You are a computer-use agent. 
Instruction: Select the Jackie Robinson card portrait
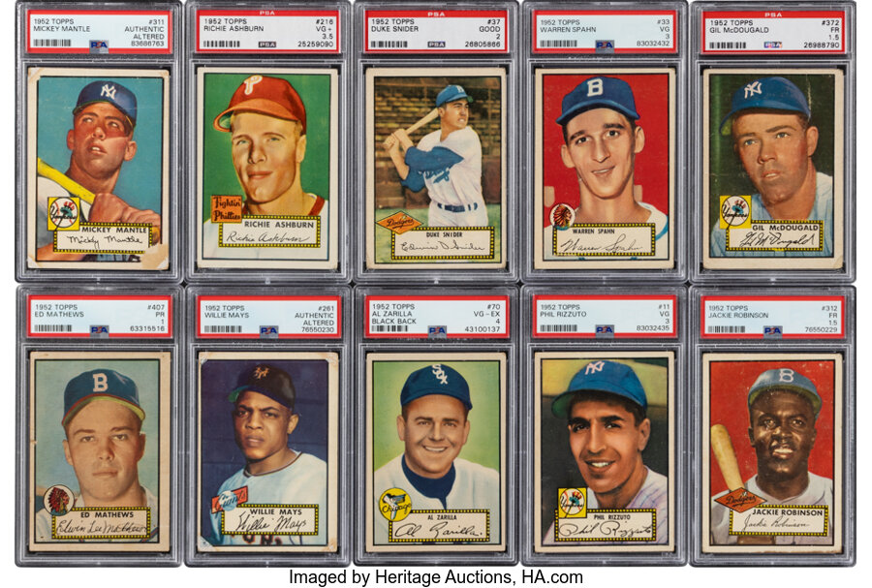click(x=773, y=453)
